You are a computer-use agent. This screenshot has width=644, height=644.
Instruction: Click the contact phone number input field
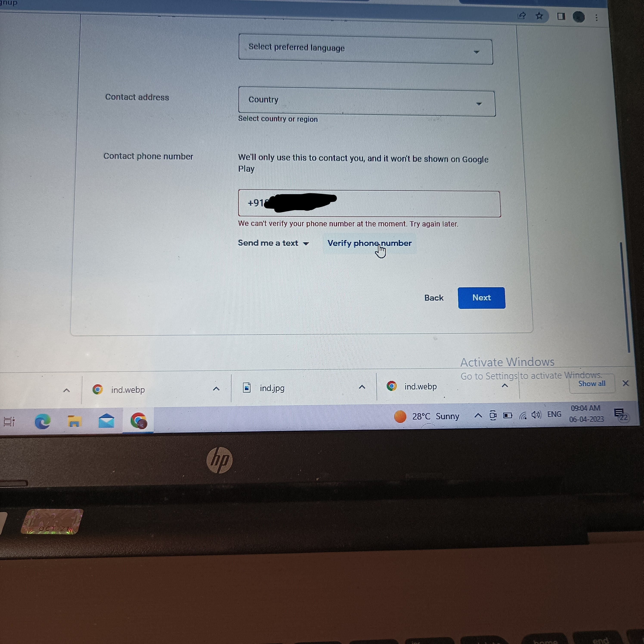[370, 203]
